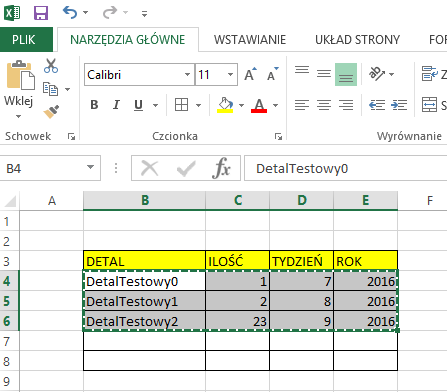Decrease the cell indent
Viewport: 447px width, 392px height.
[x=377, y=105]
